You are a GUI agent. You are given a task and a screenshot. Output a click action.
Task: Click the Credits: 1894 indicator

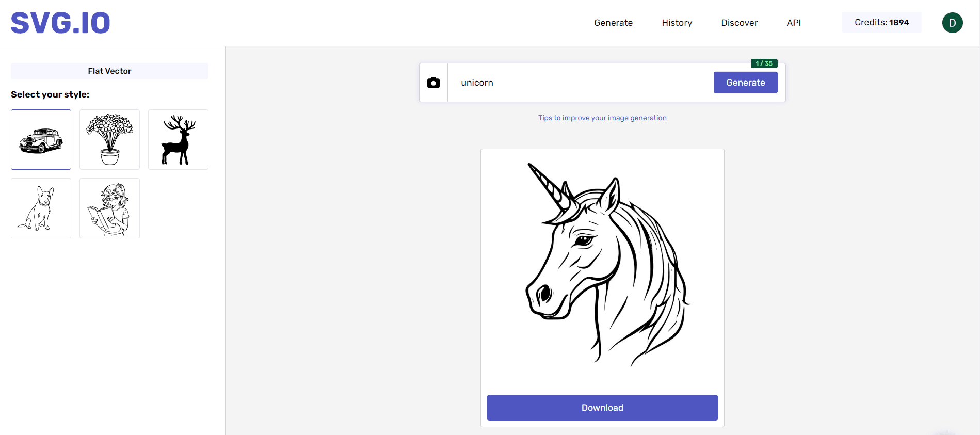pos(881,23)
